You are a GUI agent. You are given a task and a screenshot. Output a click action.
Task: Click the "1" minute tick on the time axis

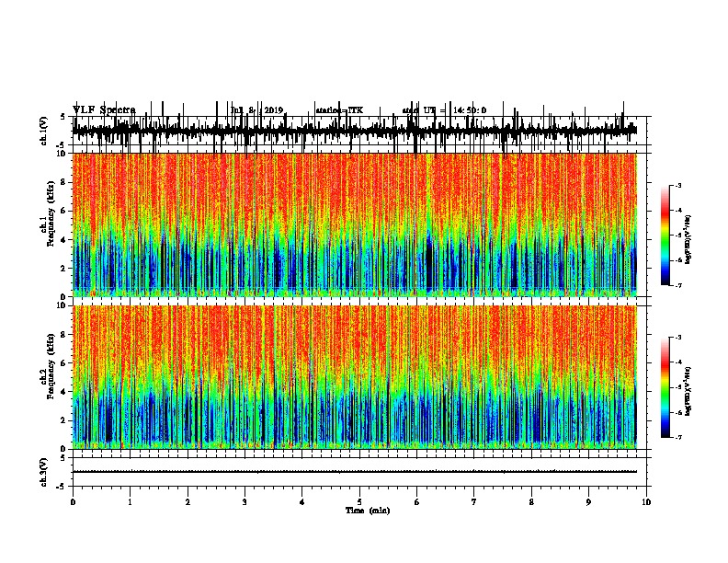point(131,502)
